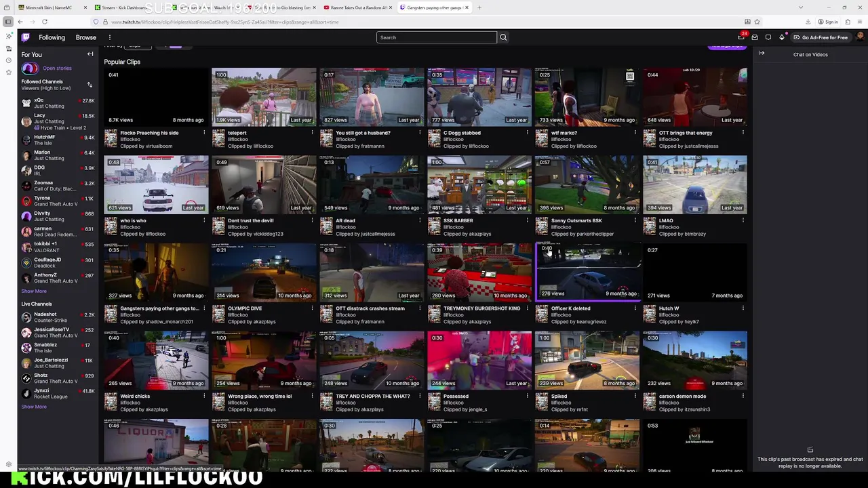Open clip title SSK BARBER

(458, 220)
